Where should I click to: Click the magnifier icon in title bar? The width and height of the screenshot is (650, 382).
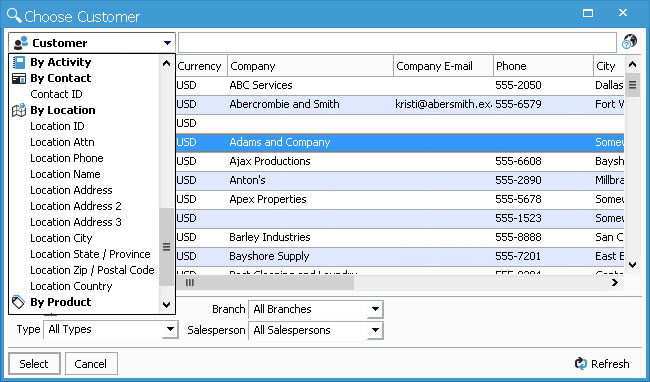click(x=14, y=16)
